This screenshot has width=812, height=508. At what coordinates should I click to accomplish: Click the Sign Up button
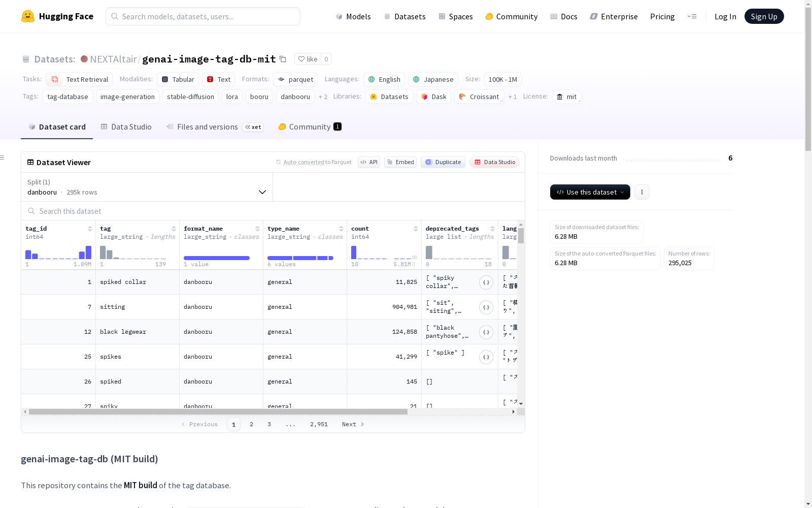pos(764,16)
